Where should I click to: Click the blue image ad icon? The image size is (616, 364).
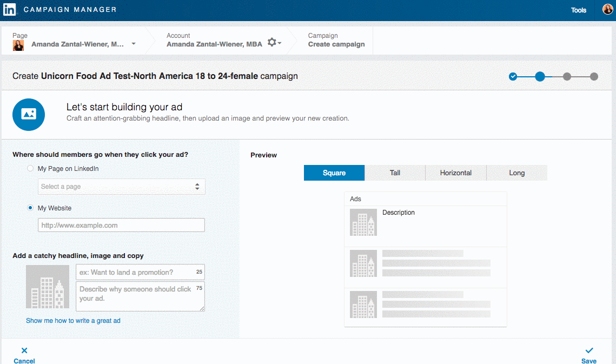(29, 114)
